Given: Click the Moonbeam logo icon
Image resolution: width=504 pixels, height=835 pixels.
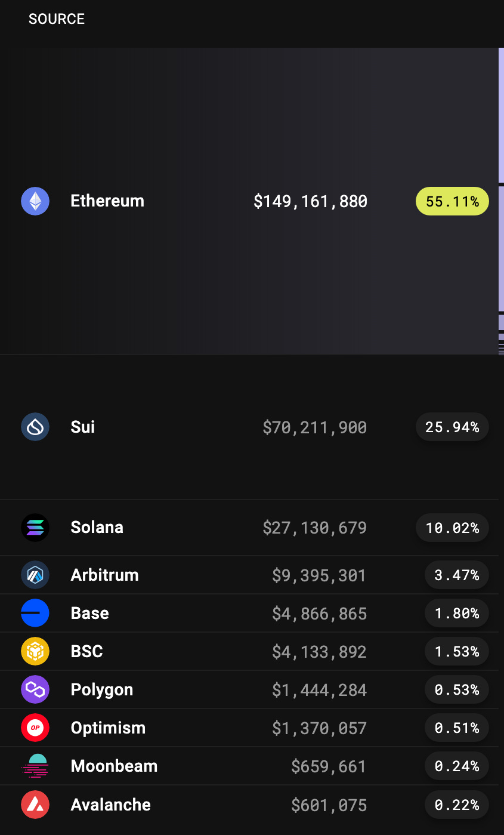Looking at the screenshot, I should click(x=35, y=766).
